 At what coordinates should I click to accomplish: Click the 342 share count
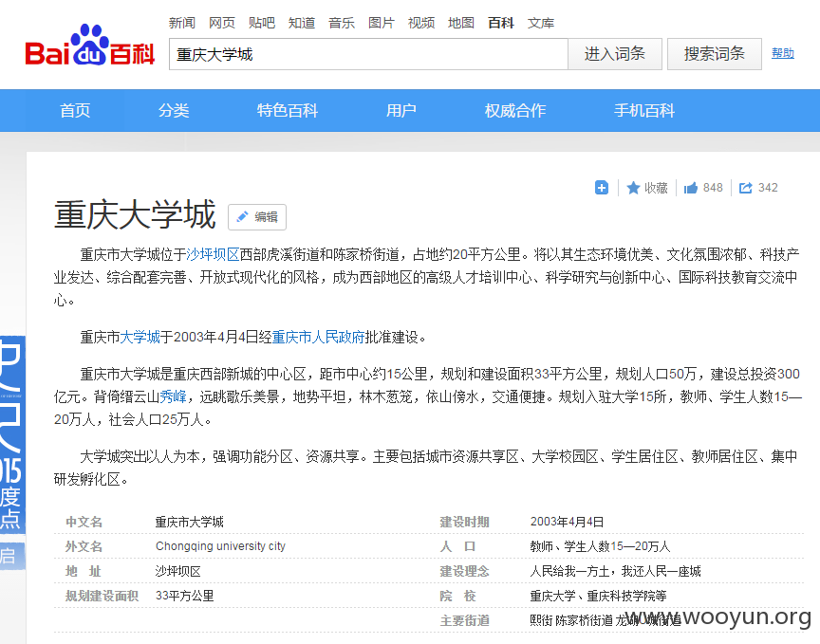768,188
